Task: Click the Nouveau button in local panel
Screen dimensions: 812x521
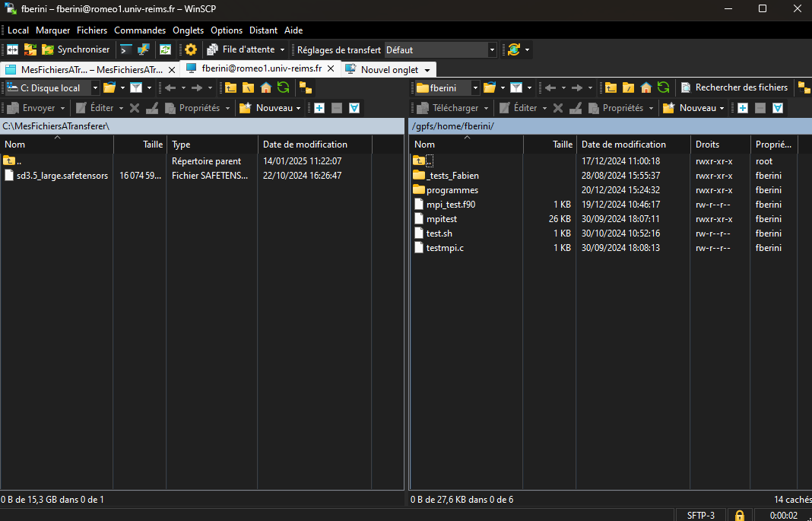Action: [266, 108]
